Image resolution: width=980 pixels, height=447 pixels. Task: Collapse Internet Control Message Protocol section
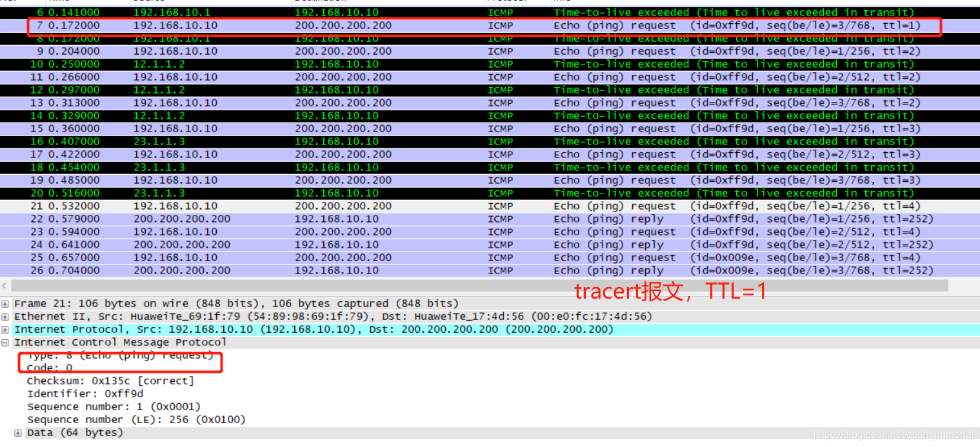(6, 343)
